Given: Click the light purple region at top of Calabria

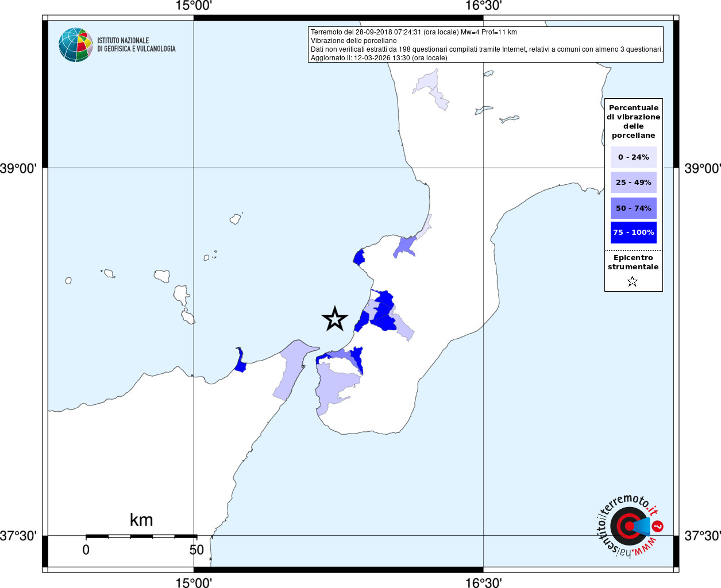Looking at the screenshot, I should [x=431, y=89].
